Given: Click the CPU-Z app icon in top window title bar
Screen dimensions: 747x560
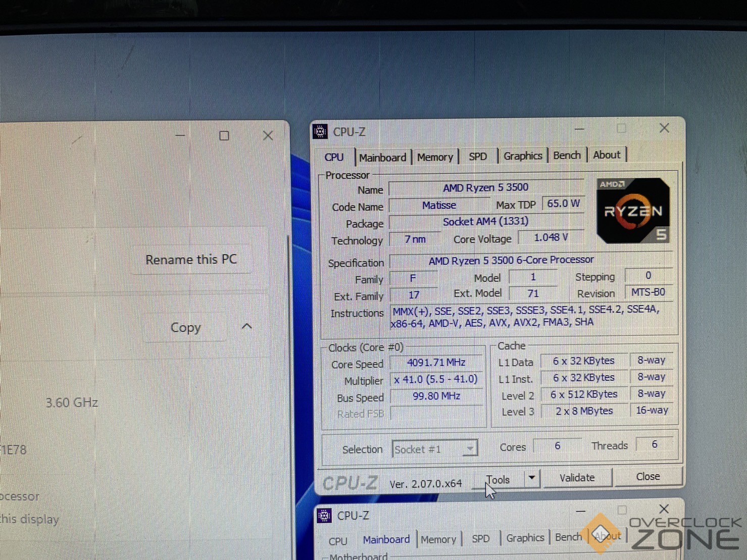Looking at the screenshot, I should coord(320,132).
